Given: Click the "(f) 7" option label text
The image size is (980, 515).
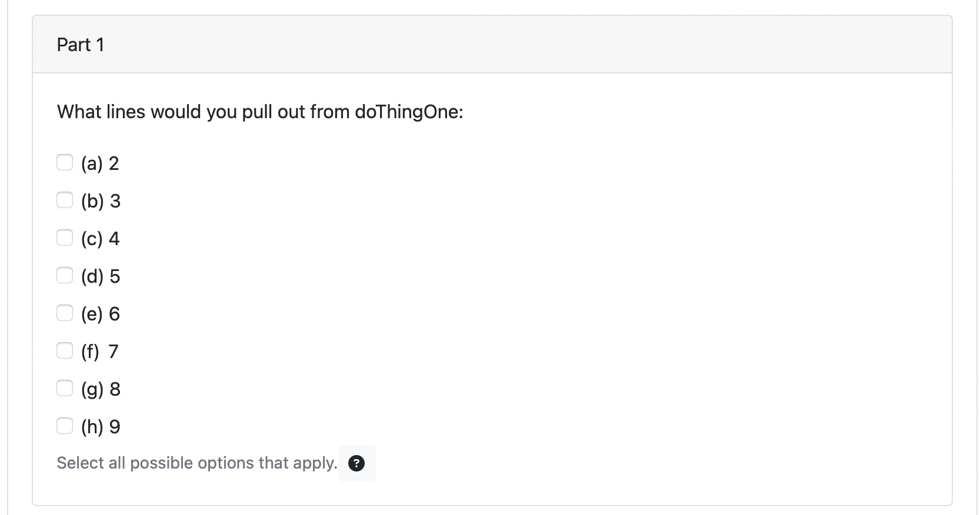Looking at the screenshot, I should tap(100, 352).
